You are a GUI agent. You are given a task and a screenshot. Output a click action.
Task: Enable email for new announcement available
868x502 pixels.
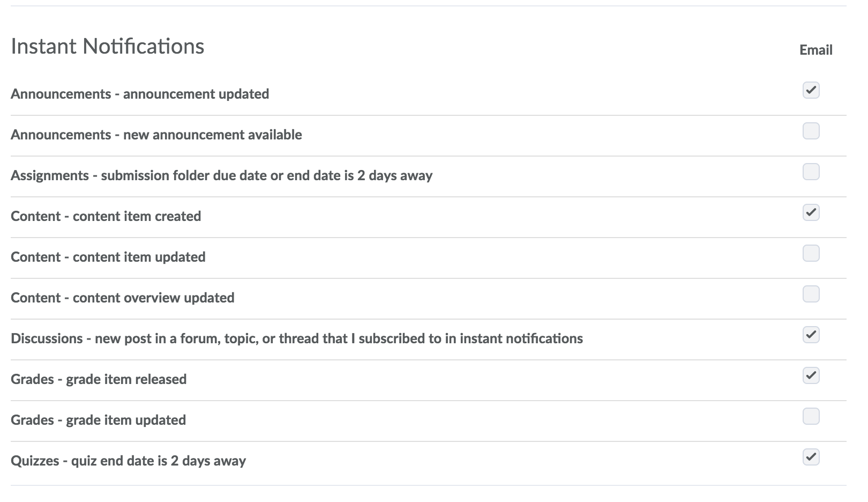pyautogui.click(x=811, y=131)
